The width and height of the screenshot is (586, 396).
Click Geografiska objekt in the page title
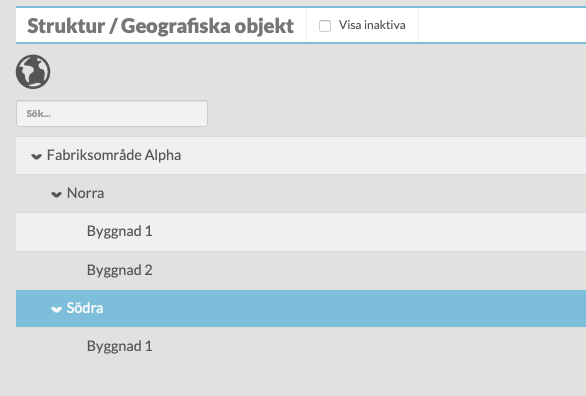(207, 26)
